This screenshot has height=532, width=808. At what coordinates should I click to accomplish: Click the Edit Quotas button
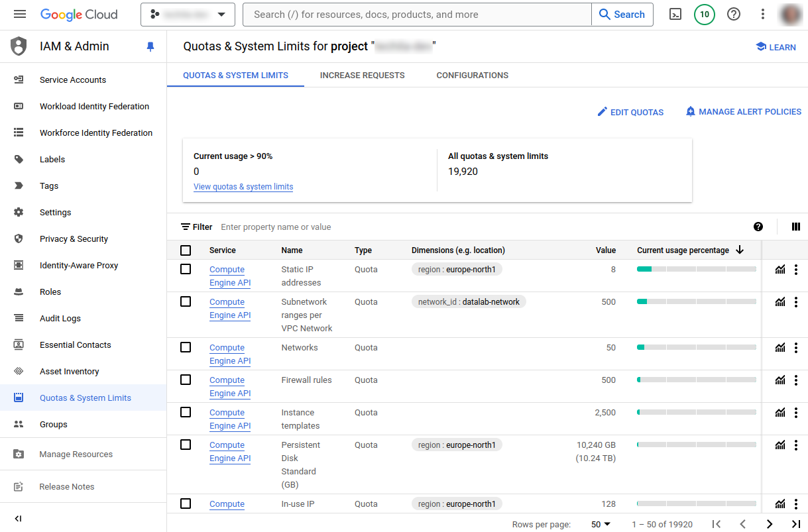tap(630, 112)
